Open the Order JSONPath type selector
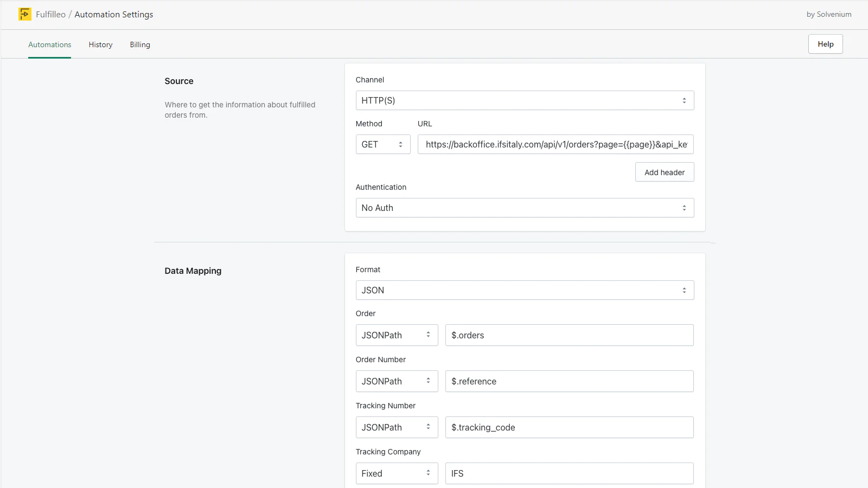Screen dimensions: 868x488 click(397, 335)
